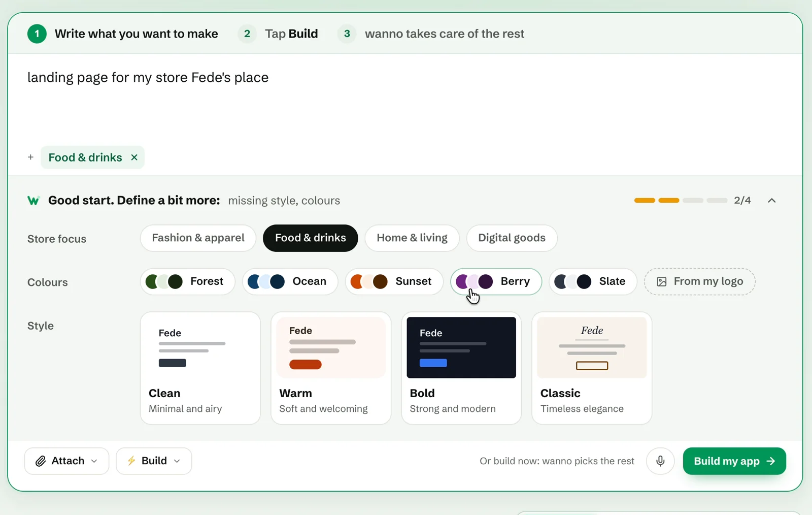The image size is (812, 515).
Task: Apply the Berry colour palette
Action: [x=496, y=282]
